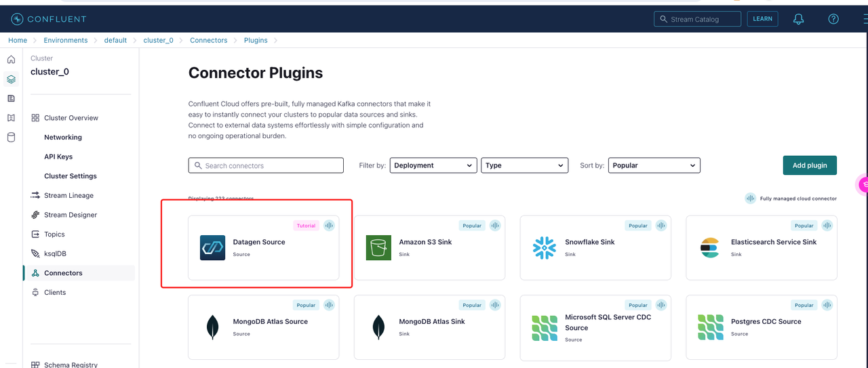Click the home icon in left rail
The width and height of the screenshot is (868, 368).
(11, 60)
